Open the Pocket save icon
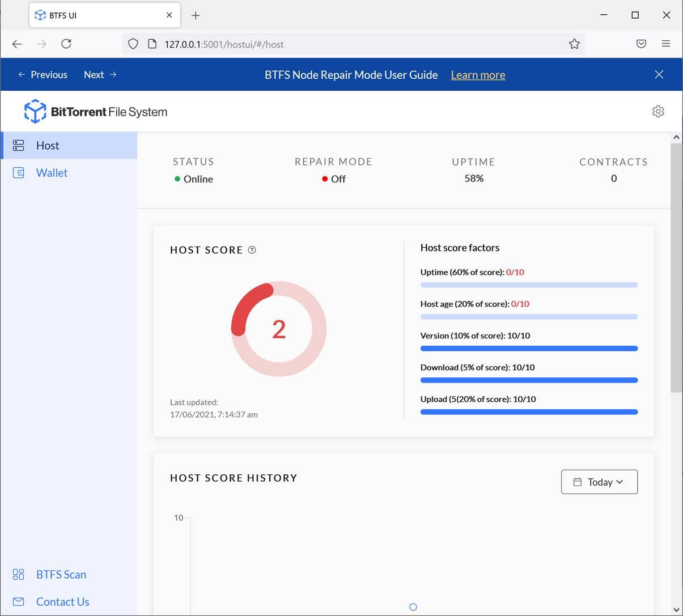Image resolution: width=683 pixels, height=616 pixels. point(641,44)
